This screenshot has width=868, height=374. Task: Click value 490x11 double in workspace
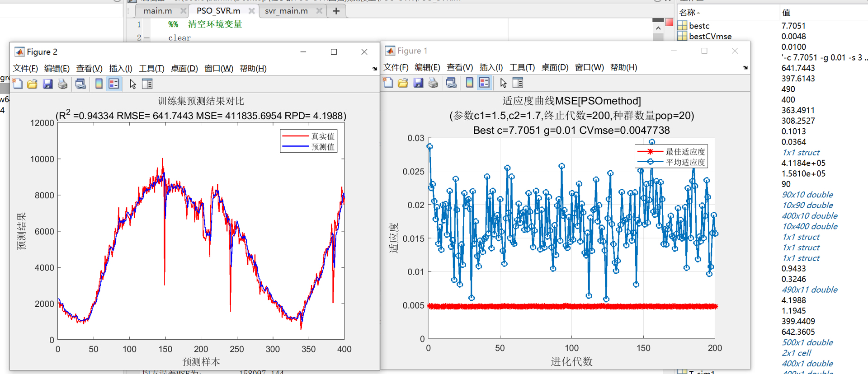810,290
